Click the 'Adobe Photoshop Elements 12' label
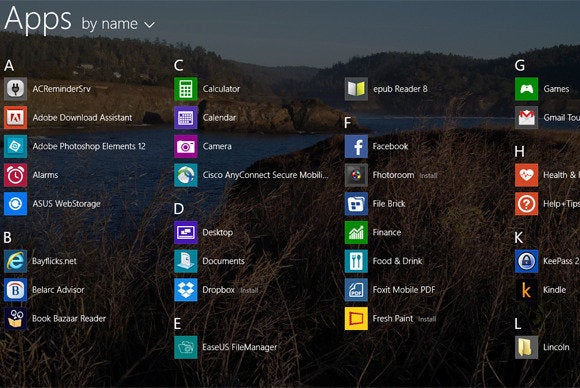 (89, 146)
